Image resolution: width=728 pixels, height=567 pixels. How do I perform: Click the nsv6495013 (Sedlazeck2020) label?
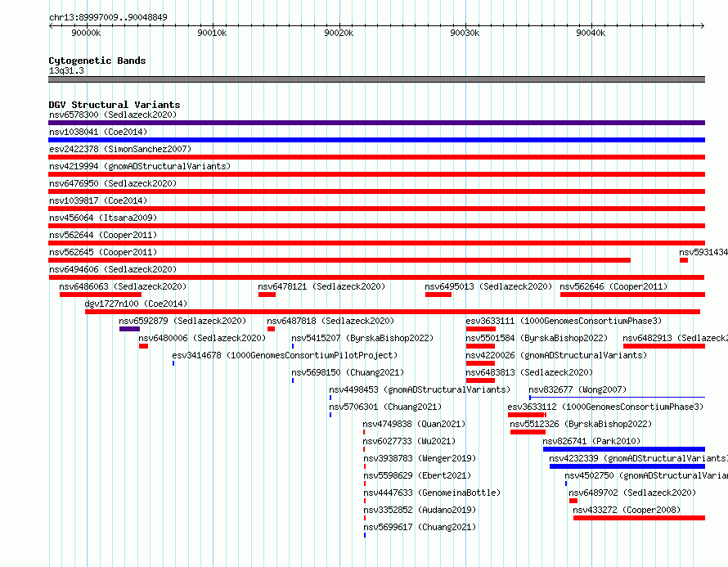pos(488,286)
